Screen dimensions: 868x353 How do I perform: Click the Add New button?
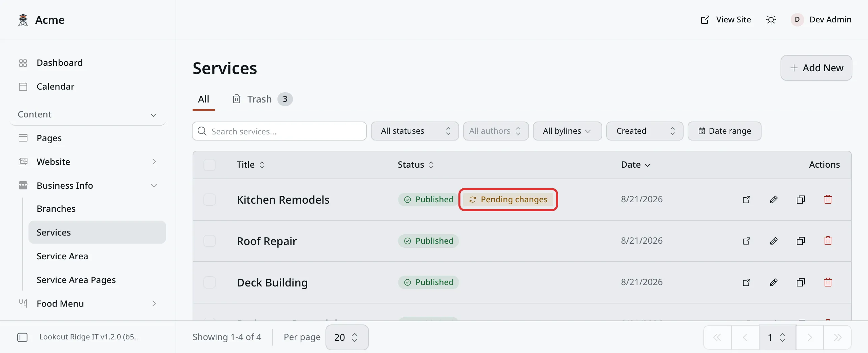(816, 68)
